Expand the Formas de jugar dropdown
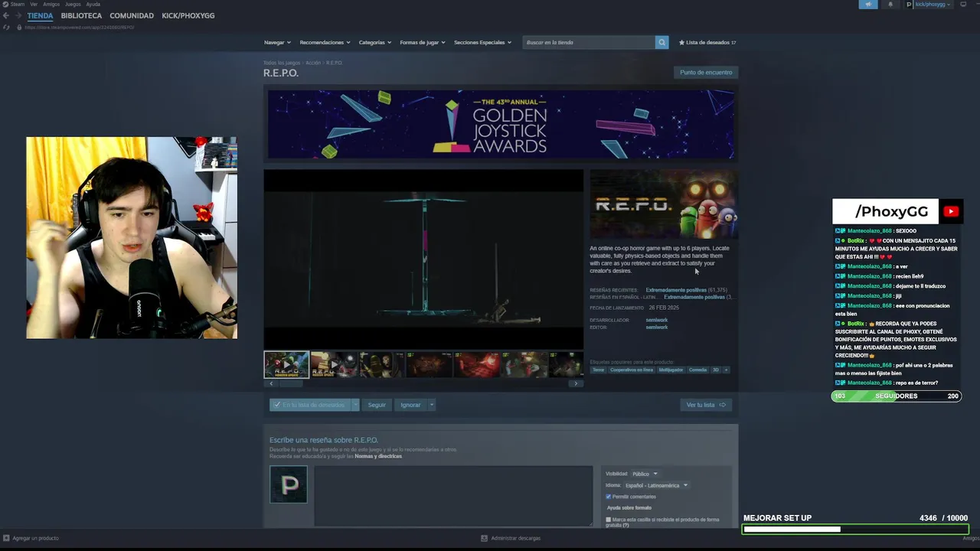The image size is (980, 551). [422, 42]
